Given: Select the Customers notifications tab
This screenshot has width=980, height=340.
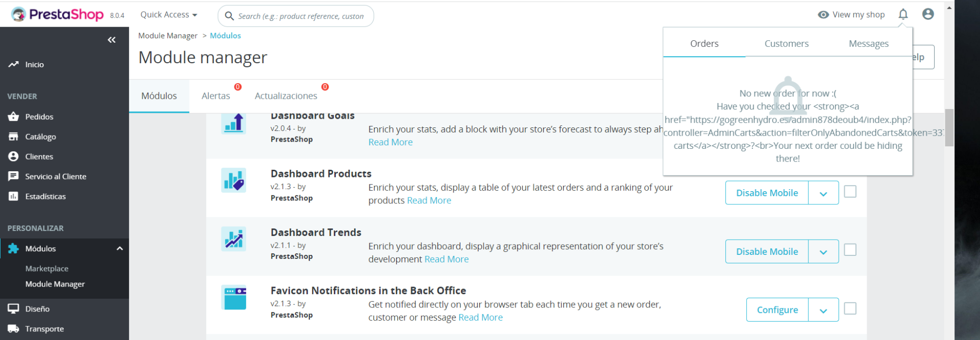Looking at the screenshot, I should (x=787, y=44).
